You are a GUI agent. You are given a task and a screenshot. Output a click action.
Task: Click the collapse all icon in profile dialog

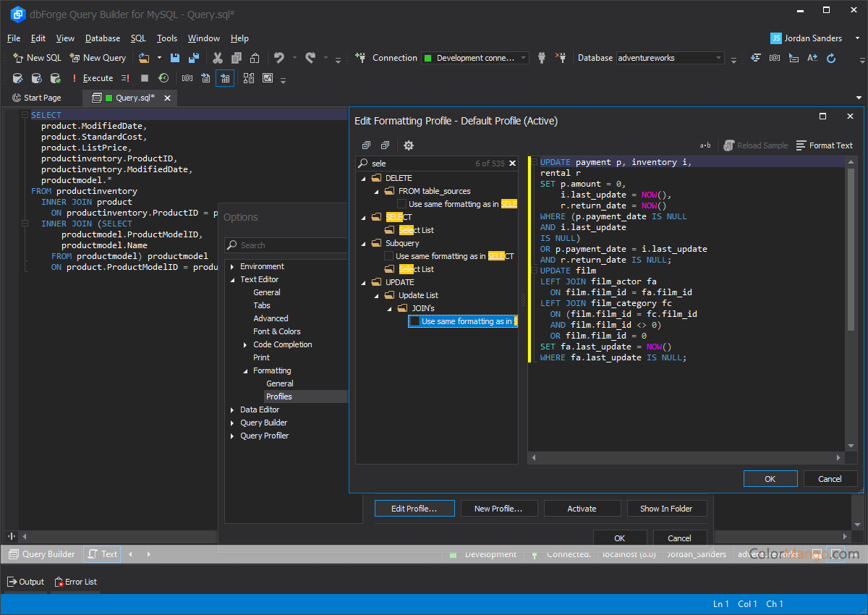[x=385, y=145]
